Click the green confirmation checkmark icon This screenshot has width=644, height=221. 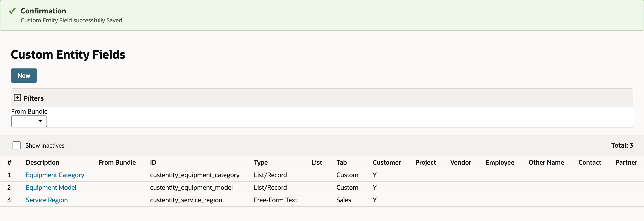(x=13, y=11)
